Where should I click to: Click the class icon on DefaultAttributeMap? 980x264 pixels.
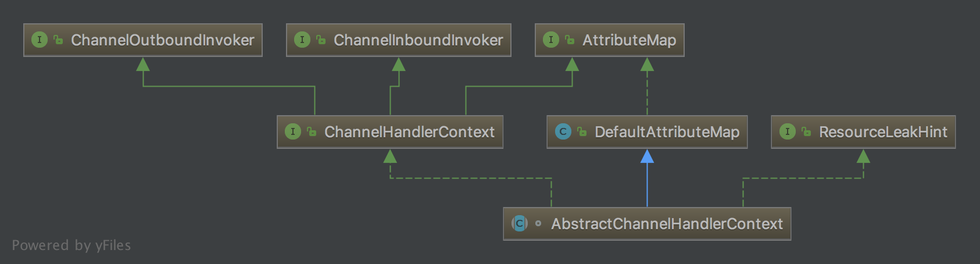tap(563, 131)
